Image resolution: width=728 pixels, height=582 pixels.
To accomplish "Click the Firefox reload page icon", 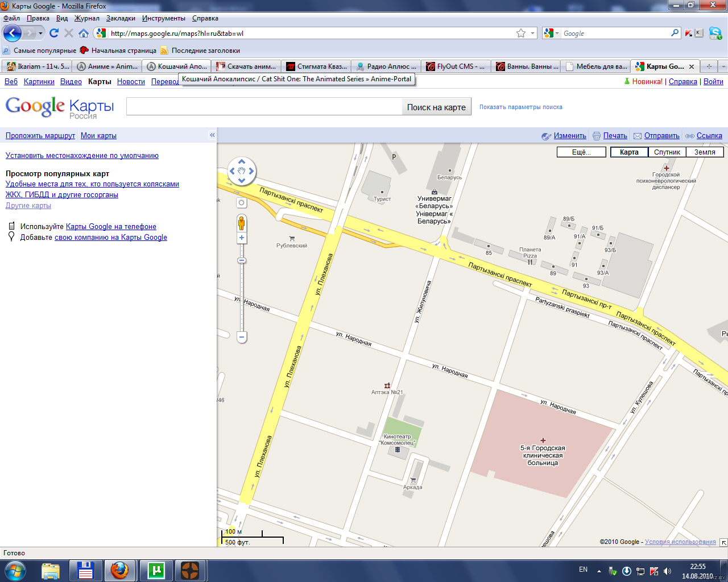I will pyautogui.click(x=54, y=33).
